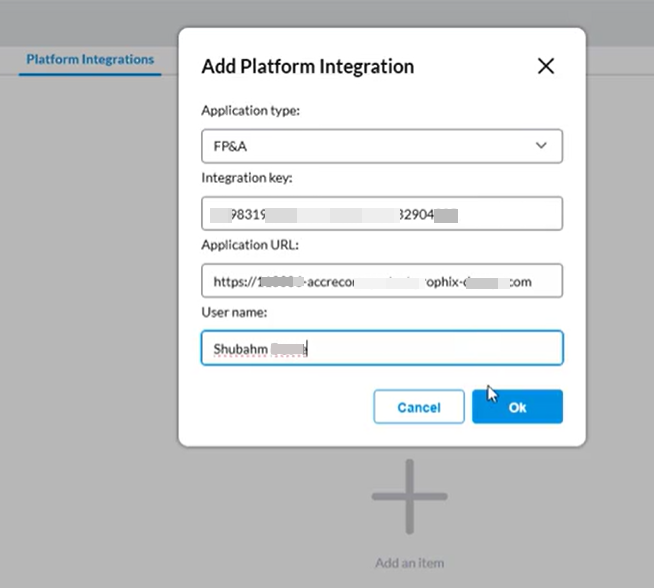
Task: Click the FP&A selected value text
Action: 230,146
